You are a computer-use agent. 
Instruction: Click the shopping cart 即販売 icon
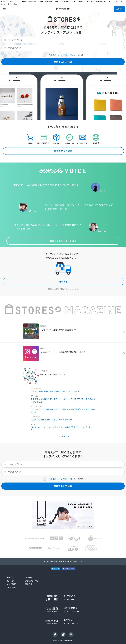point(30,137)
